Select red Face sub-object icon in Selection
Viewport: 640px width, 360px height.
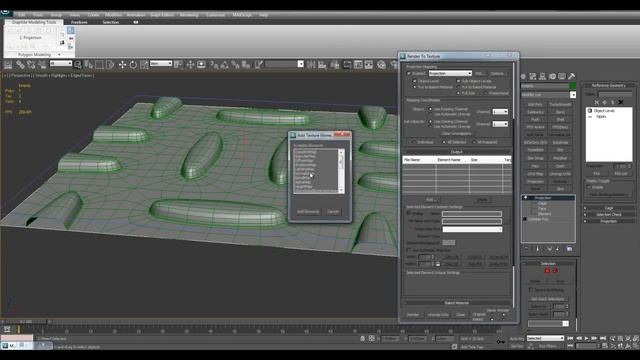click(x=547, y=271)
